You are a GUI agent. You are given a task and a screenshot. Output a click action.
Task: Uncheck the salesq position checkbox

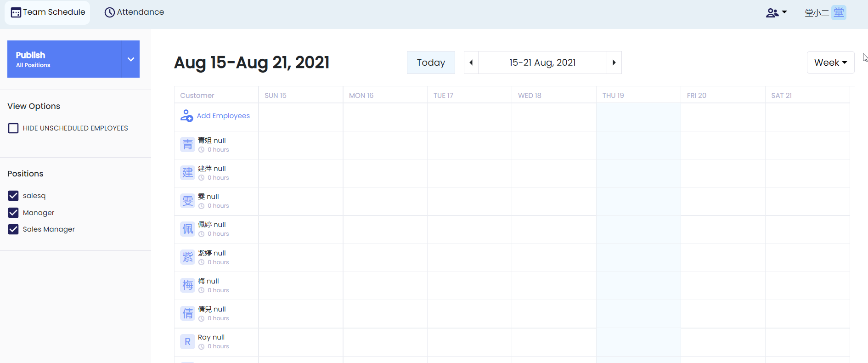[x=13, y=196]
